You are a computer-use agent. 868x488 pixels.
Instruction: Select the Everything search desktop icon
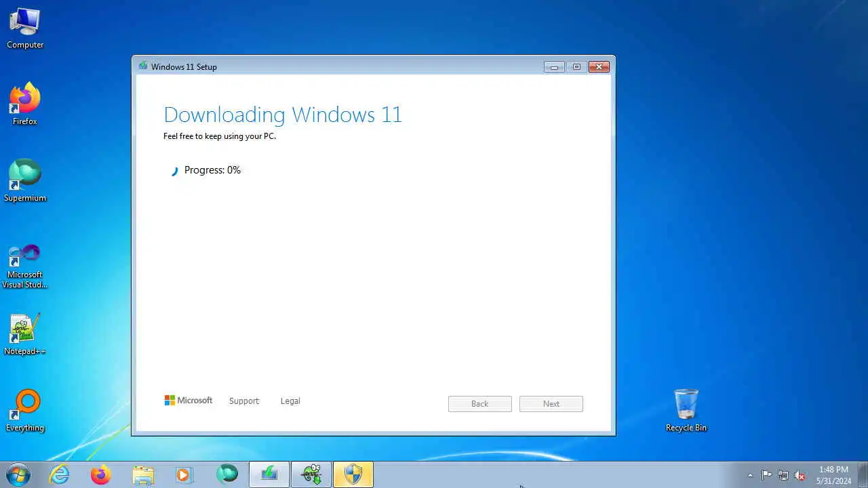tap(25, 411)
